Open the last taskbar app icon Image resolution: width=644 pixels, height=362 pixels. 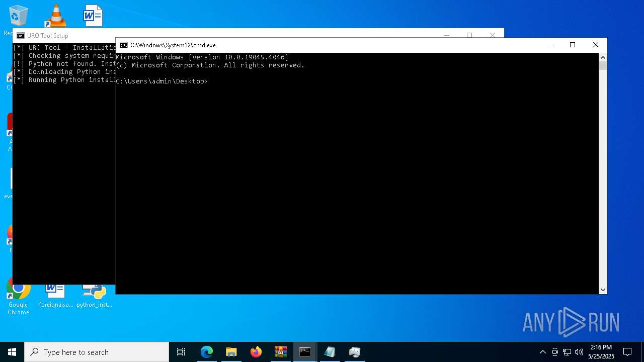(x=354, y=352)
